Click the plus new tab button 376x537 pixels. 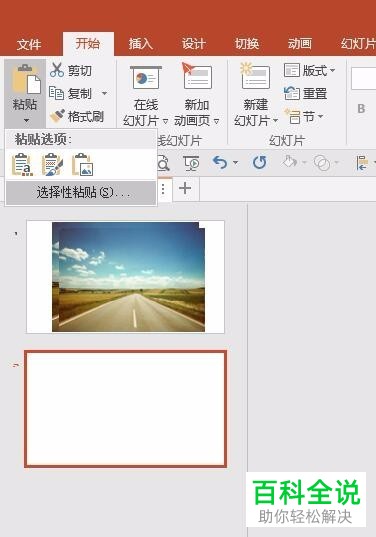pos(185,188)
